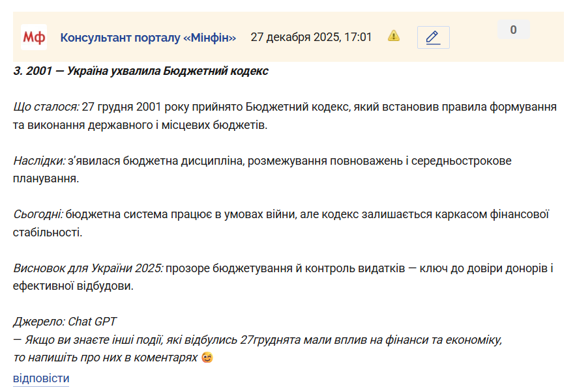Open Консультант порталу «Мінфін» author profile
575x392 pixels.
(x=148, y=37)
